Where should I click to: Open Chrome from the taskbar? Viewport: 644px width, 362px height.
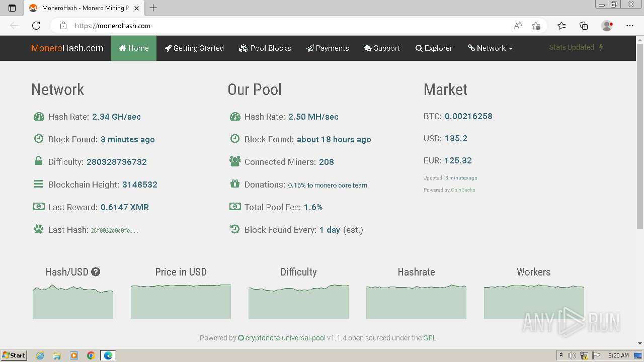coord(91,355)
